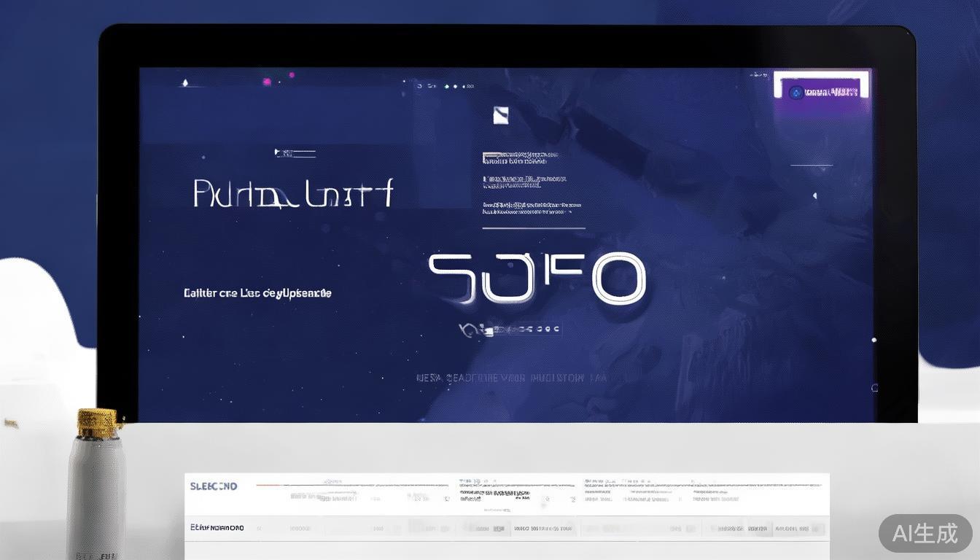The image size is (980, 560).
Task: Click the large SOFO logo text
Action: coord(537,279)
